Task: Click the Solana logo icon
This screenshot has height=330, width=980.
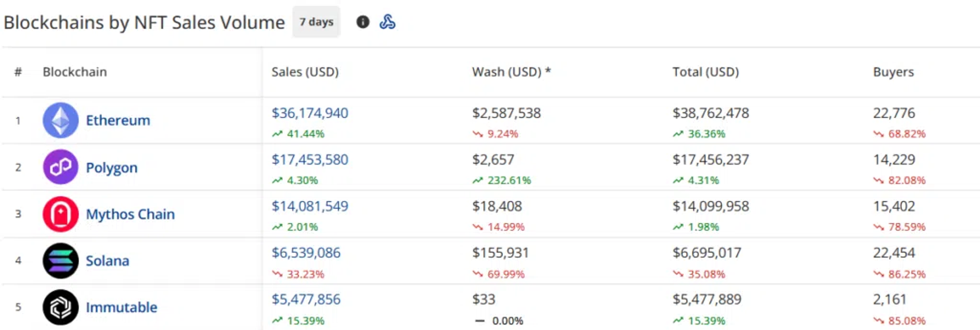Action: click(61, 261)
